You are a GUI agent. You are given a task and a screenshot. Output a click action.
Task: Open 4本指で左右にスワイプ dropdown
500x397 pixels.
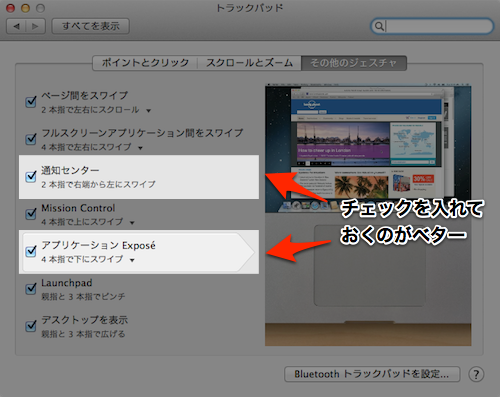pos(92,147)
